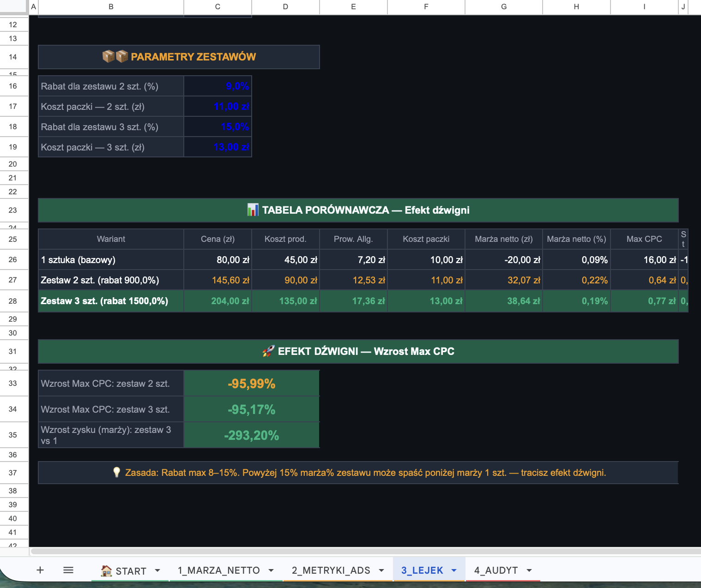701x588 pixels.
Task: Select the Zasada rabat tip cell
Action: click(358, 473)
